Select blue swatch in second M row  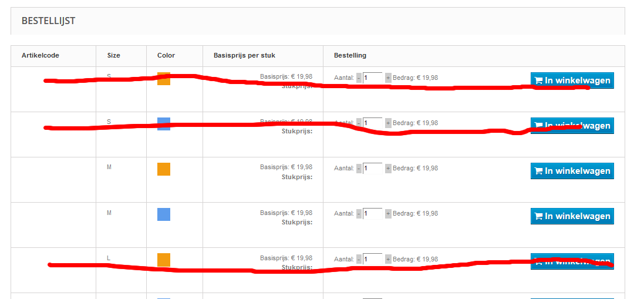point(164,214)
